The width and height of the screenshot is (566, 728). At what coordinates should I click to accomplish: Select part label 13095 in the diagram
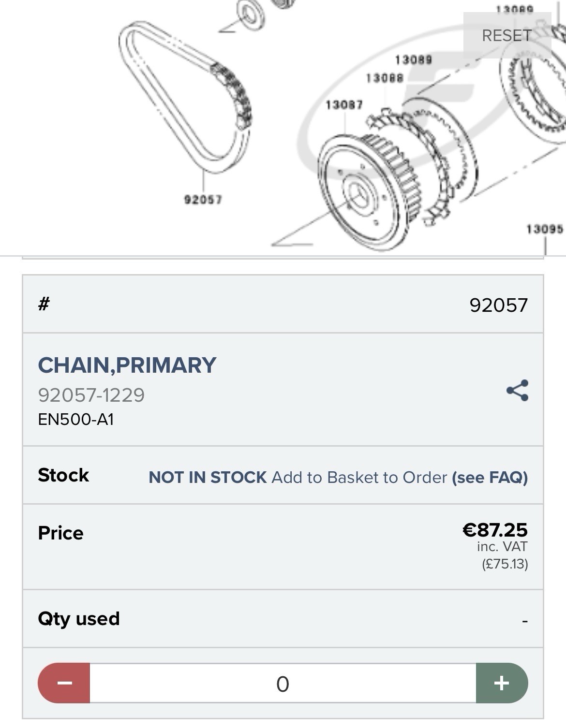tap(545, 228)
